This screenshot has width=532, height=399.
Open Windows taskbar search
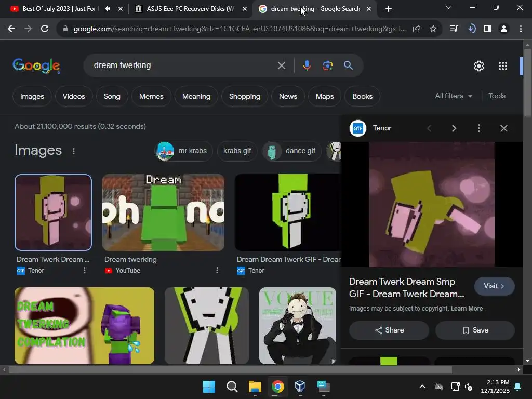point(232,387)
